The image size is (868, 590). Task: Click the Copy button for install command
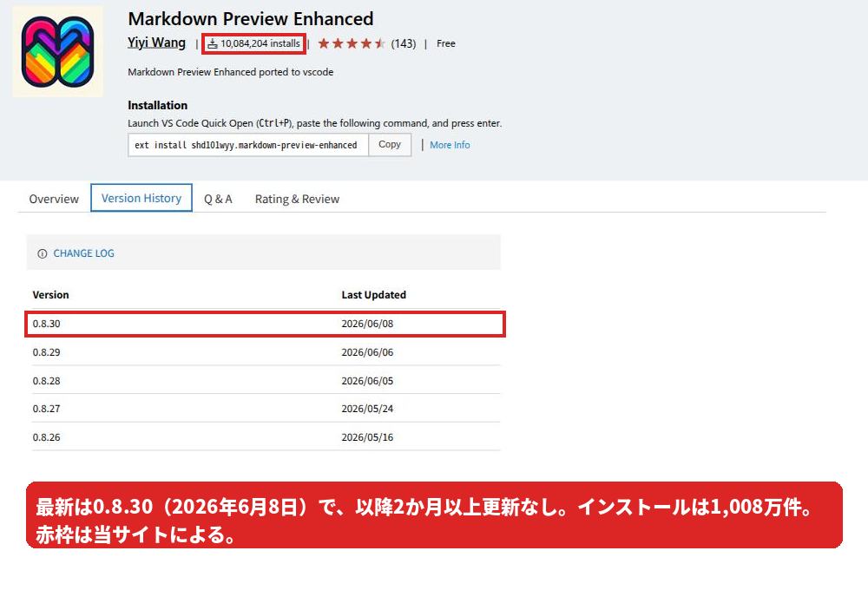tap(390, 144)
